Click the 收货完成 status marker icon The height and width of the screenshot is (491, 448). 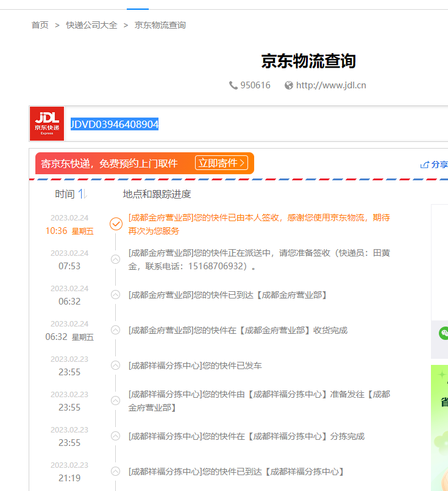(116, 330)
